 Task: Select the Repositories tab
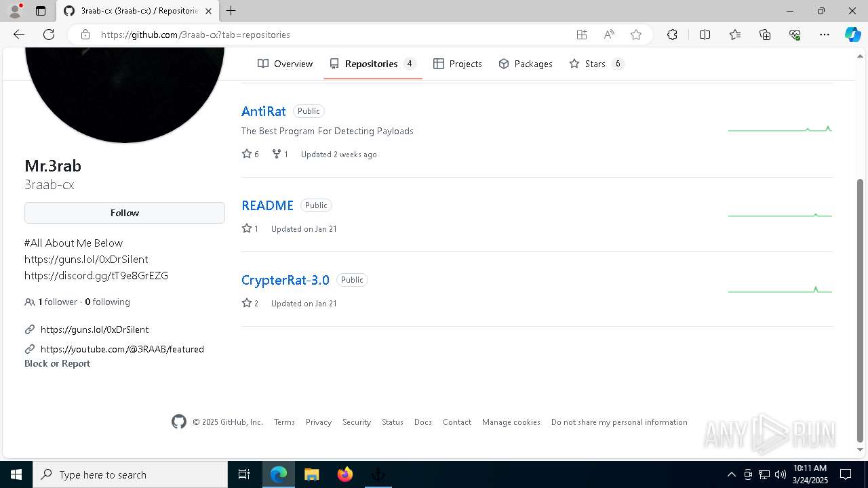(x=373, y=64)
